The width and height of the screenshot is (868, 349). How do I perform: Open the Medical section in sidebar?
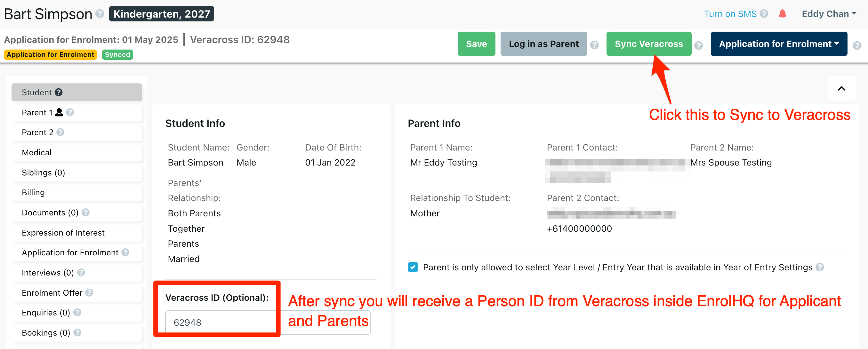click(x=36, y=152)
